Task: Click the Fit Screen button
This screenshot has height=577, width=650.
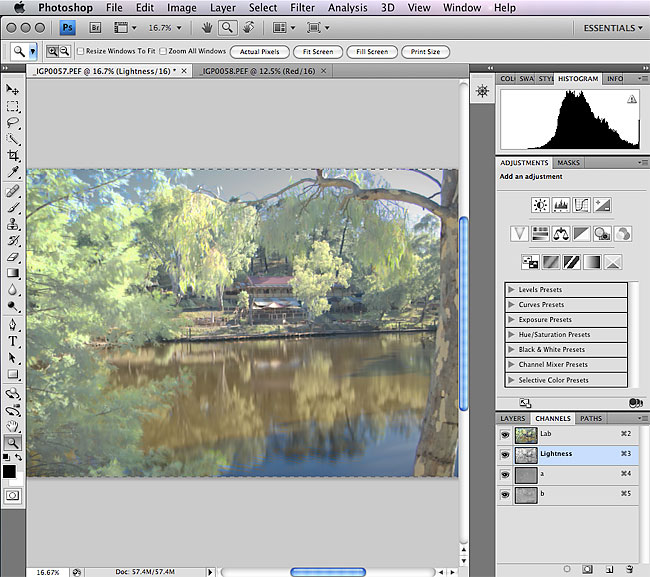Action: (x=313, y=51)
